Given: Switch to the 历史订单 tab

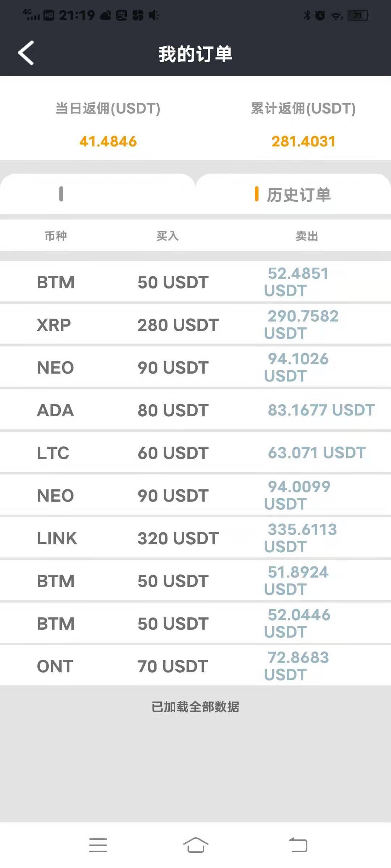Looking at the screenshot, I should click(293, 194).
